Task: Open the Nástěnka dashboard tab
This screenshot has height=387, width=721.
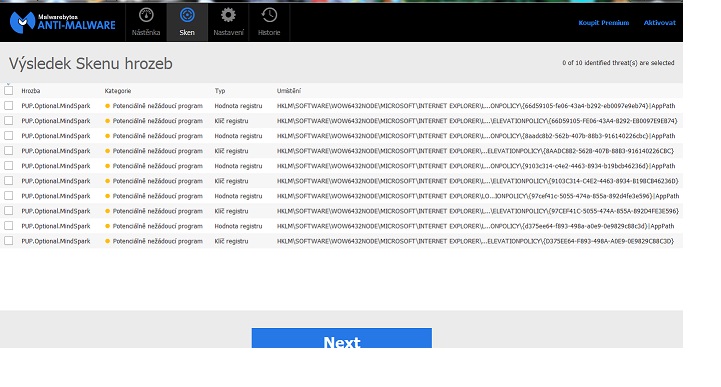Action: (x=146, y=22)
